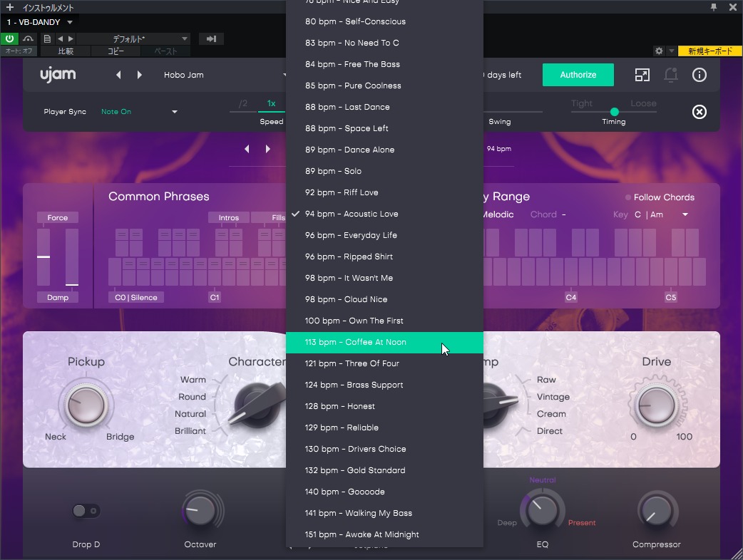The height and width of the screenshot is (560, 743).
Task: Toggle the Force button
Action: coord(57,218)
